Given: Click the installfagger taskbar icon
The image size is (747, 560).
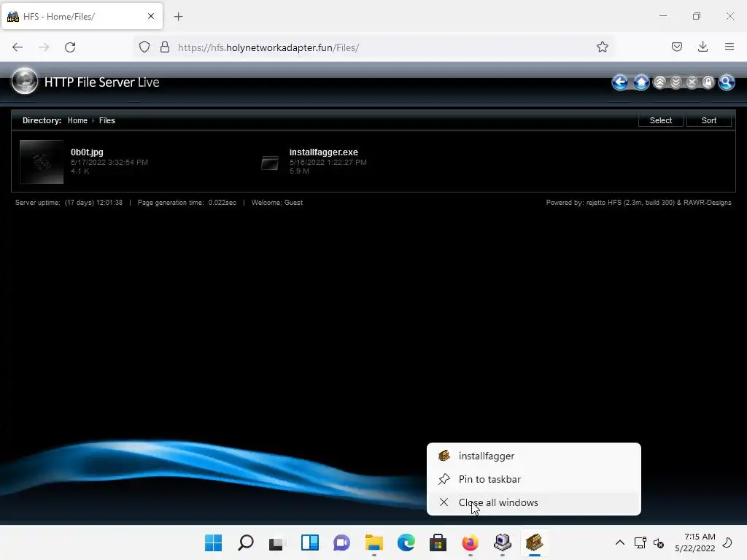Looking at the screenshot, I should pos(534,542).
